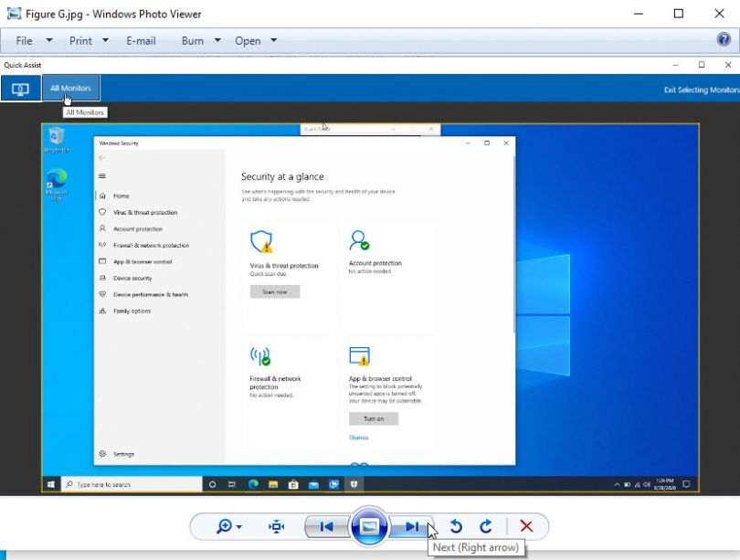Delete the current photo
Image resolution: width=740 pixels, height=560 pixels.
pyautogui.click(x=525, y=526)
